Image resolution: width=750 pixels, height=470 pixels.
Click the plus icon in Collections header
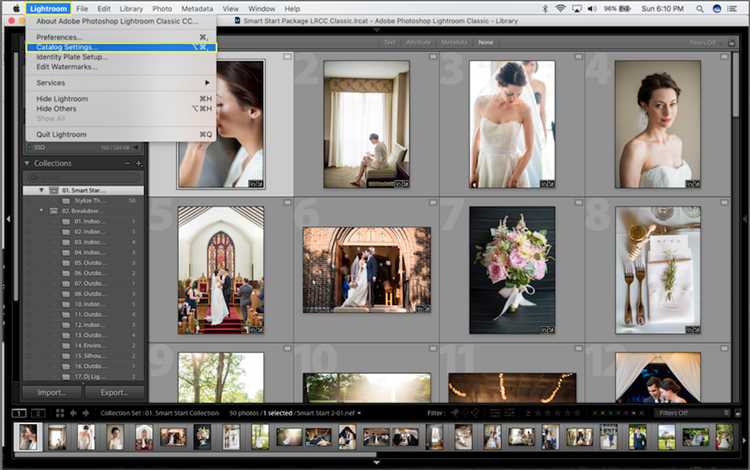139,164
